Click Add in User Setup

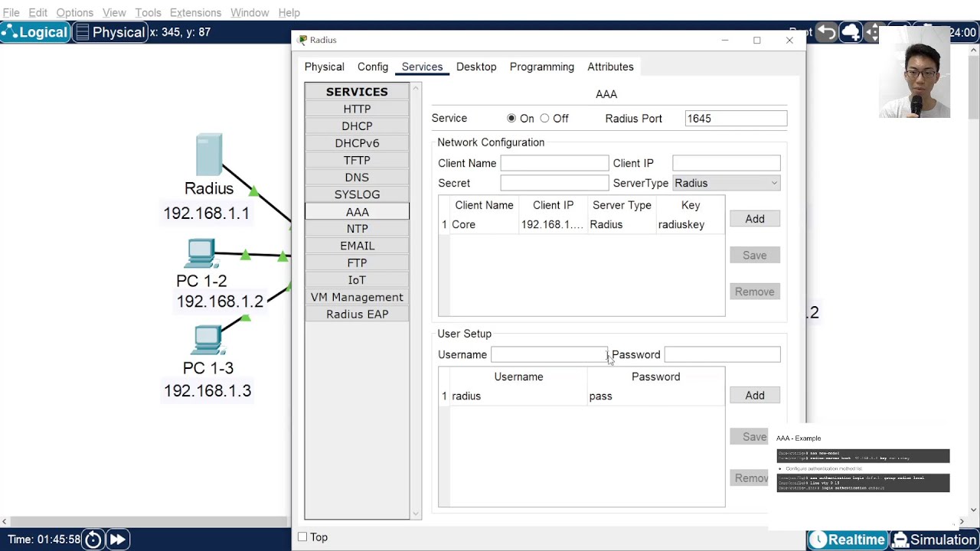(x=754, y=396)
